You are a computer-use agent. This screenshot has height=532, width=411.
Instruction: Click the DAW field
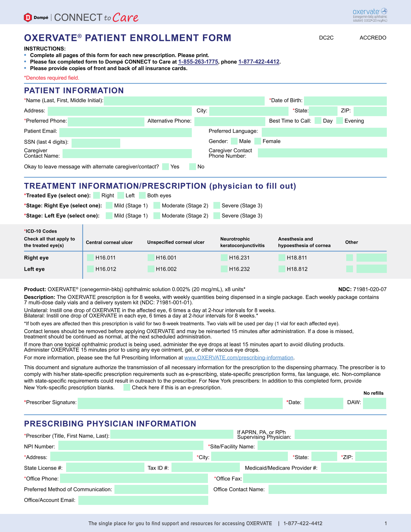tap(375, 403)
